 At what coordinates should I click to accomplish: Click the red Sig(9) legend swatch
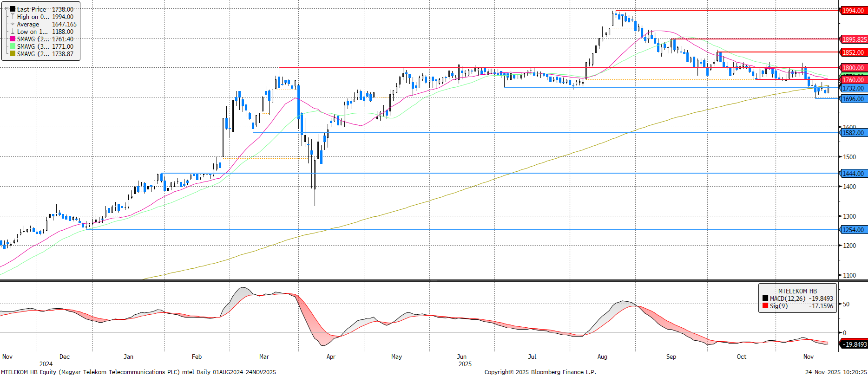(x=765, y=306)
